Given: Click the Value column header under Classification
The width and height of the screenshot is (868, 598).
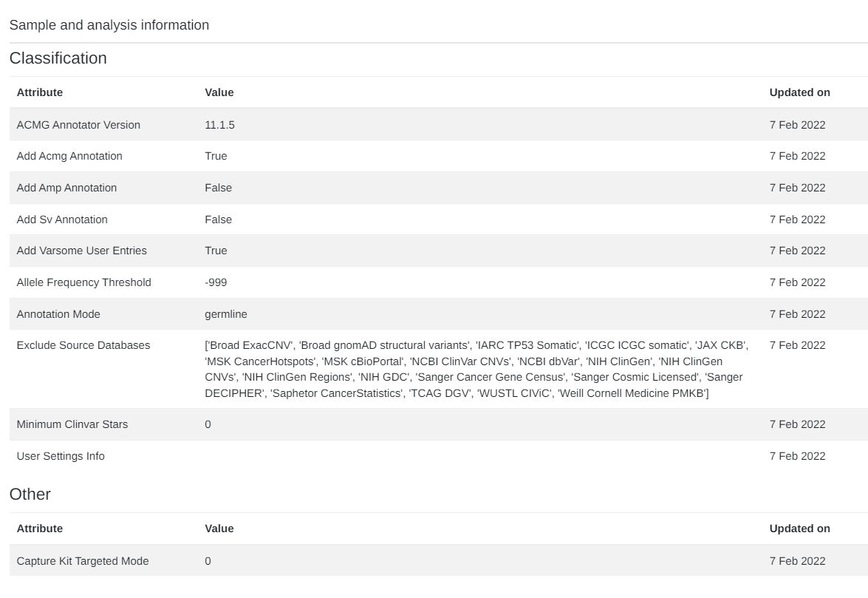Looking at the screenshot, I should pos(219,92).
